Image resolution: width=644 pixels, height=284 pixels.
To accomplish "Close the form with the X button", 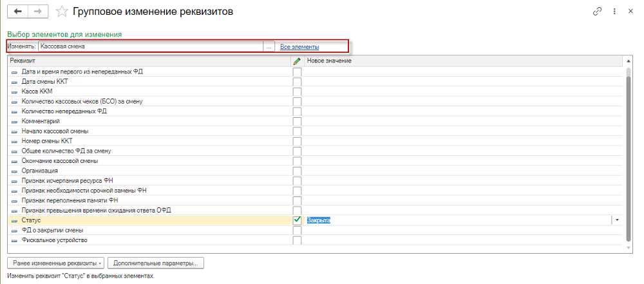I will pos(631,12).
